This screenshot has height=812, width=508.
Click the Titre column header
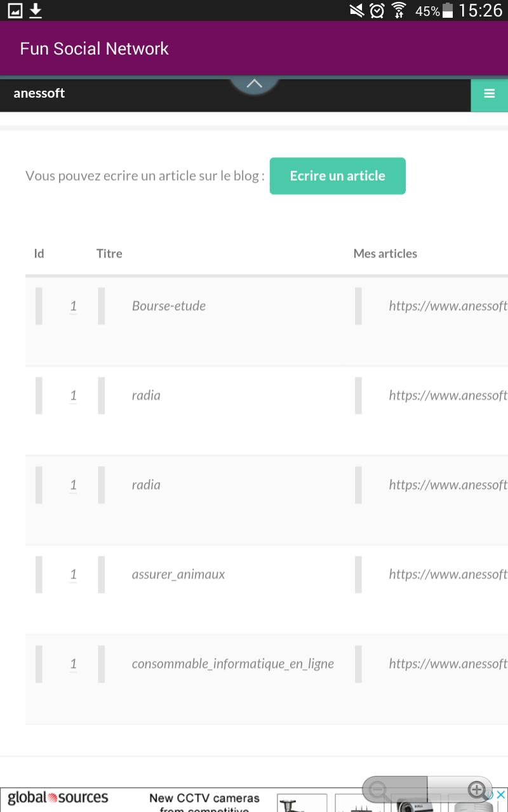[109, 253]
